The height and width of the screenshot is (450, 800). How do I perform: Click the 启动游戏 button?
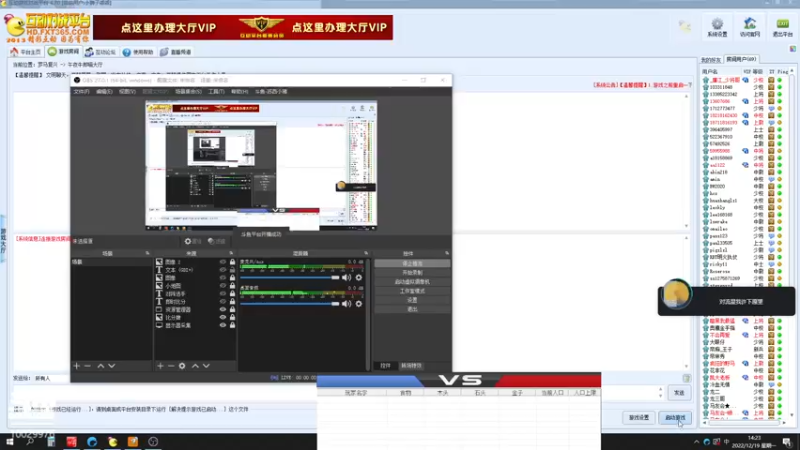click(x=675, y=418)
